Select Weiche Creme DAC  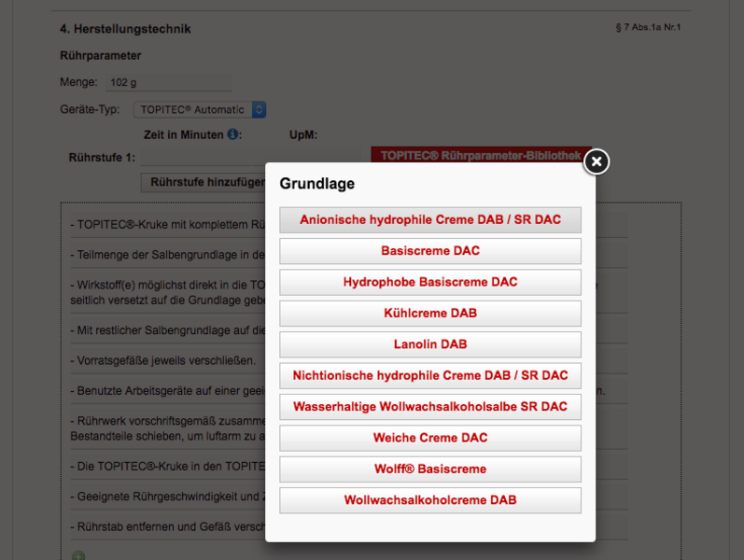(x=430, y=438)
